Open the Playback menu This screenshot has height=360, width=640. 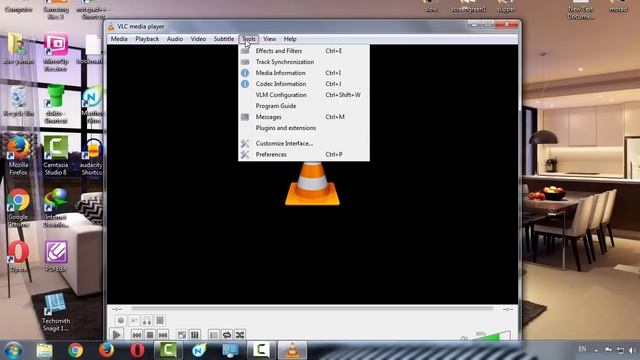147,39
